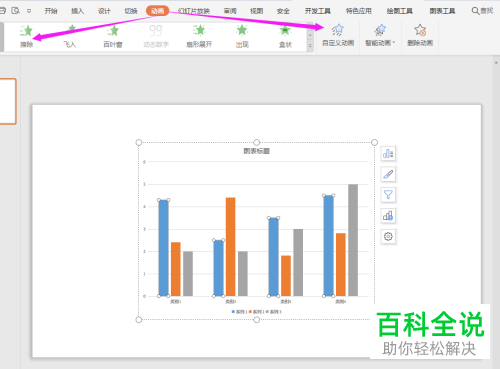Screen dimensions: 500x369
Task: Click the third category's blue bar
Action: click(x=274, y=257)
